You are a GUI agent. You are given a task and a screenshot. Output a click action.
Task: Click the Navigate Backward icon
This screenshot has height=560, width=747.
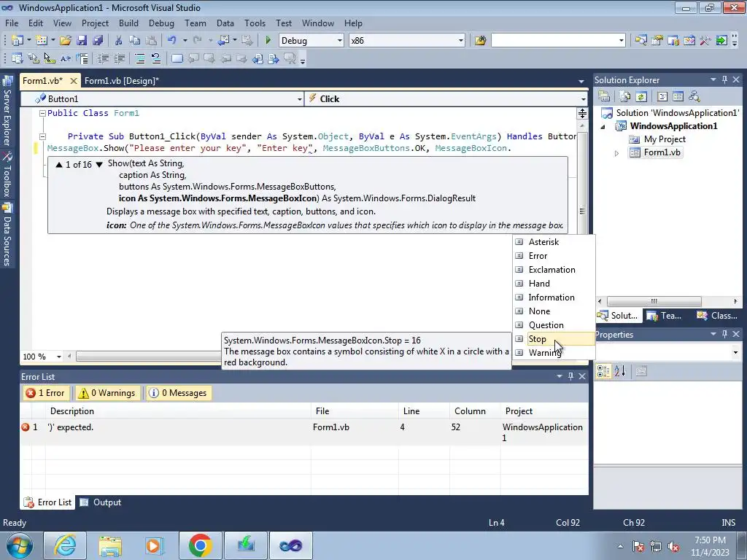click(x=223, y=41)
